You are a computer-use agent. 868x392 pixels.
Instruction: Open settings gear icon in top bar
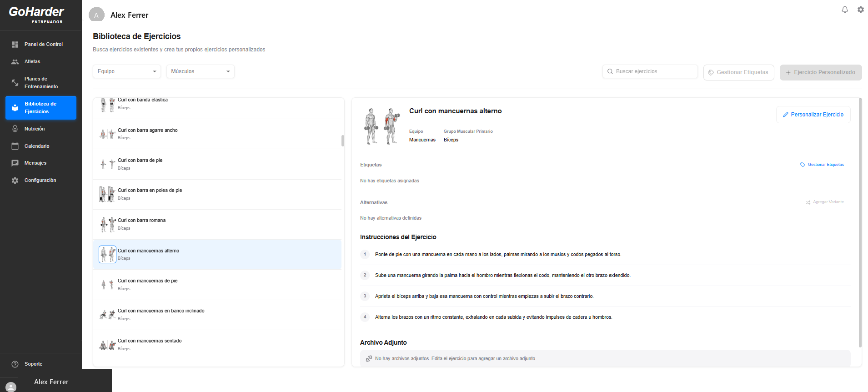[861, 10]
